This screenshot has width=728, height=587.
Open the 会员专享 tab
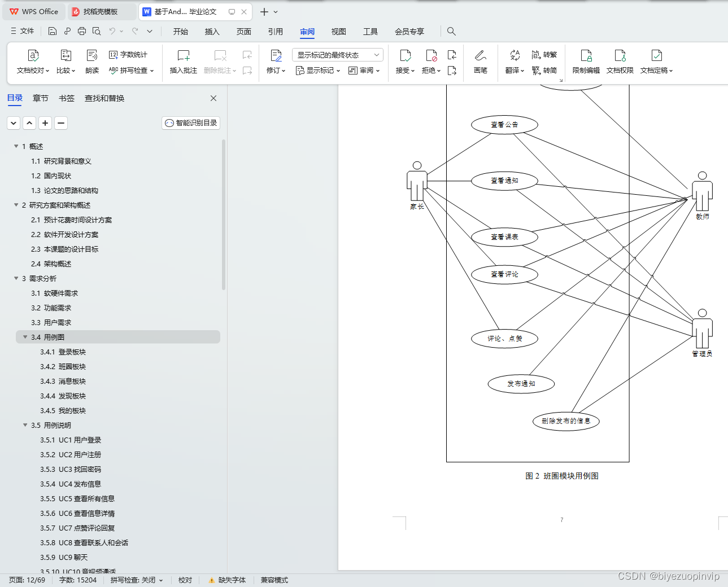(409, 32)
